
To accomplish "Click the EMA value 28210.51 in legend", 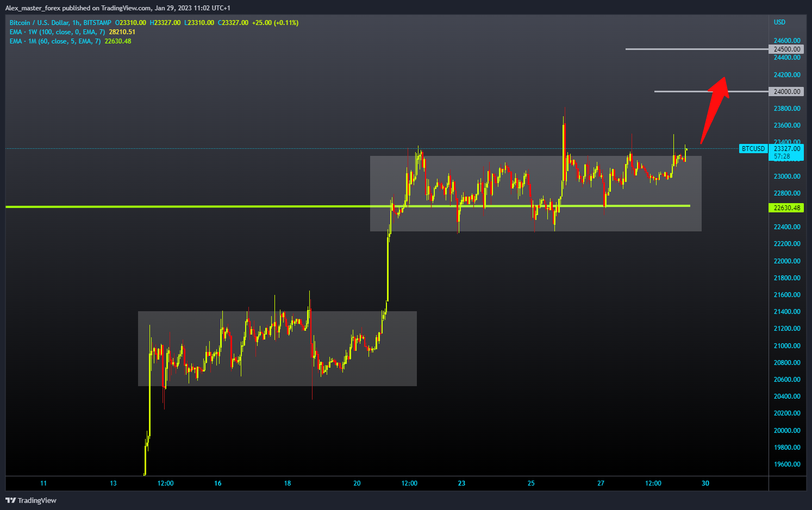I will [x=122, y=32].
